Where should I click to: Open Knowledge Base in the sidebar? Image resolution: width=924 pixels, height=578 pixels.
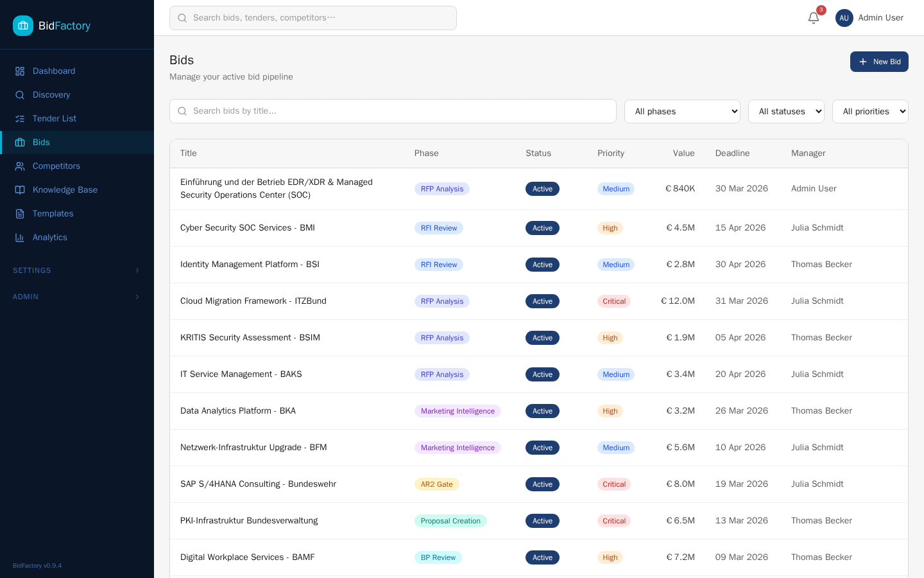(77, 190)
